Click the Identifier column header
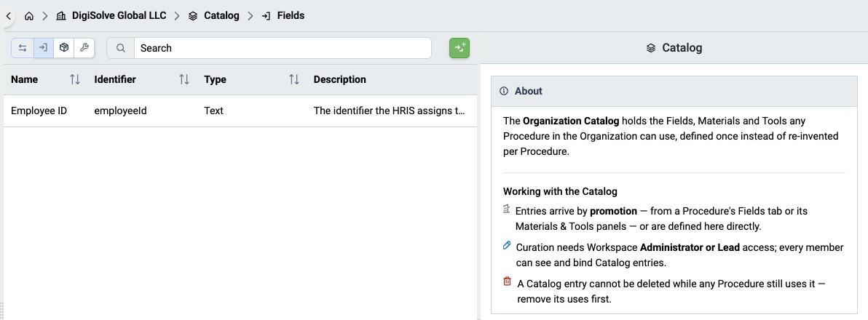868x320 pixels. (x=115, y=79)
